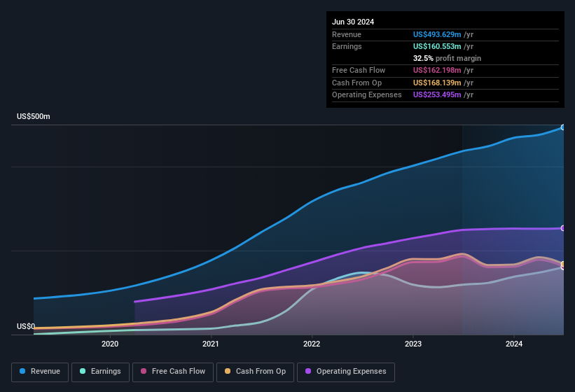
Task: Click the Revenue label in tooltip
Action: (347, 34)
